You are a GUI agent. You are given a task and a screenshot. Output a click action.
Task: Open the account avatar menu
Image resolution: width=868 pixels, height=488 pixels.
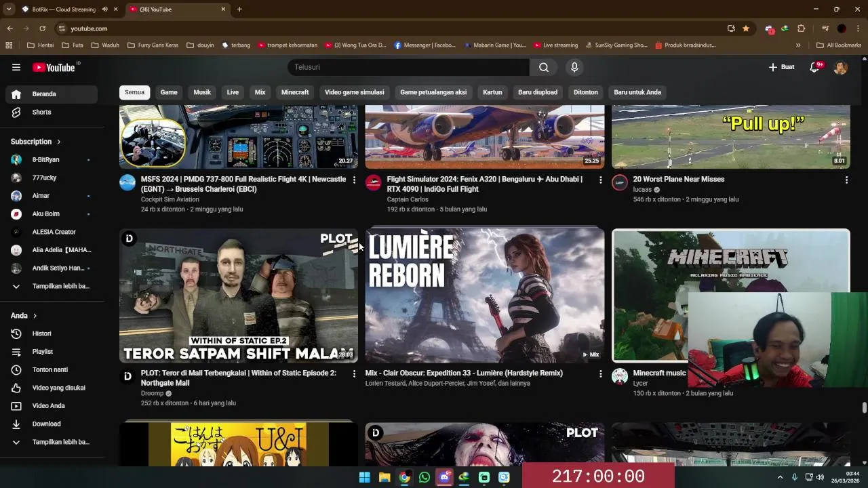(x=841, y=67)
